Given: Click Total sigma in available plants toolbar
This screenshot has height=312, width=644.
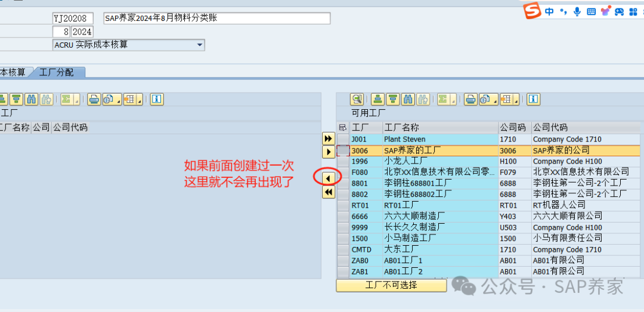Looking at the screenshot, I should [442, 99].
